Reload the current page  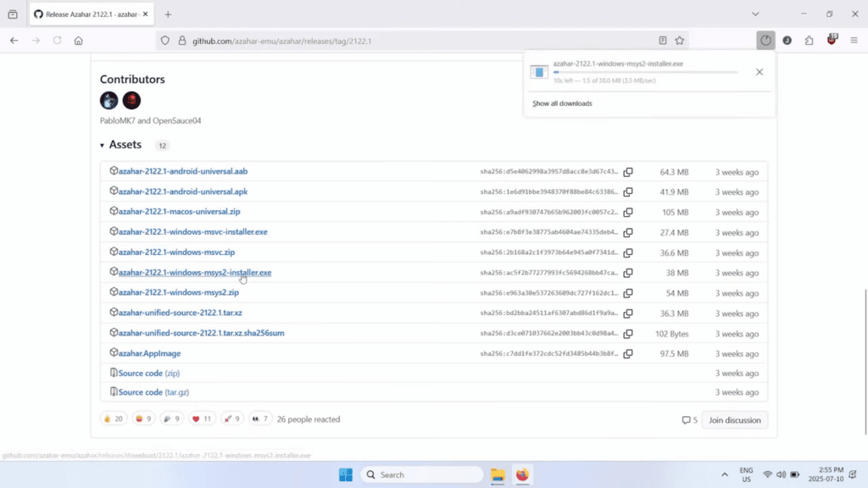point(57,41)
